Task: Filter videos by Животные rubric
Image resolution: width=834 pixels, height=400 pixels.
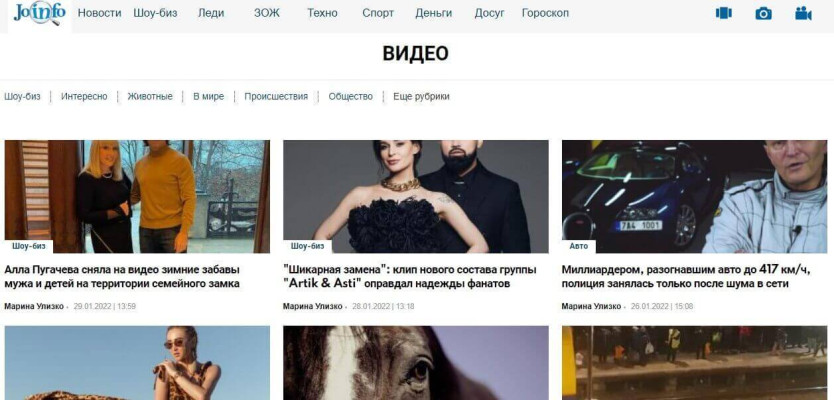Action: click(150, 96)
